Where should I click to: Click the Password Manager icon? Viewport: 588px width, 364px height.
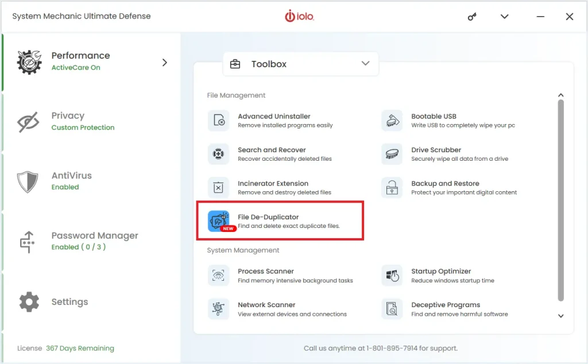tap(27, 242)
